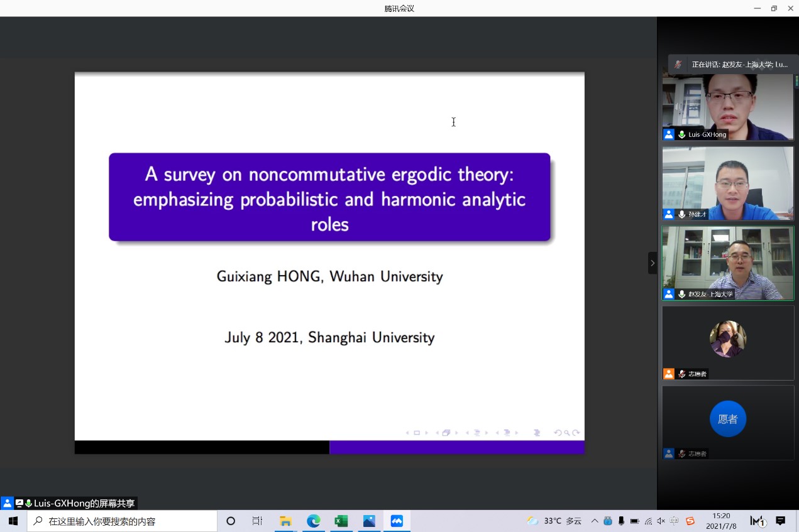799x532 pixels.
Task: Open Cortana circle icon in taskbar
Action: click(231, 521)
